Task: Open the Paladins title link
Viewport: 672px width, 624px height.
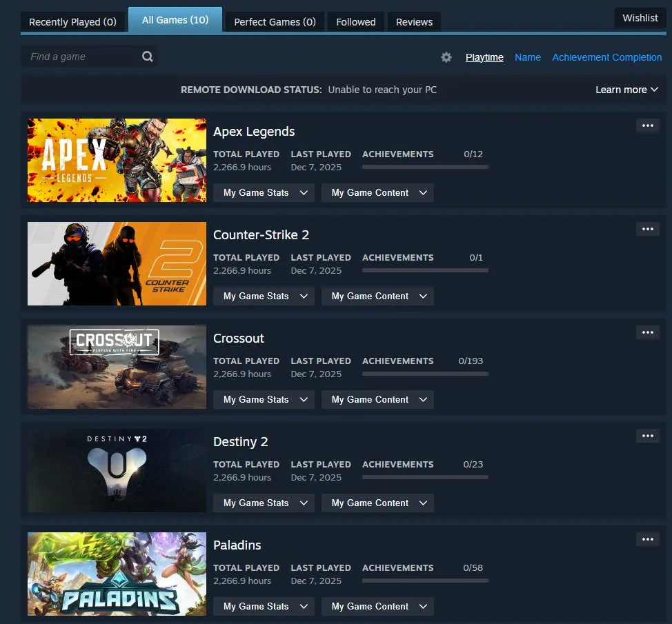Action: coord(237,545)
